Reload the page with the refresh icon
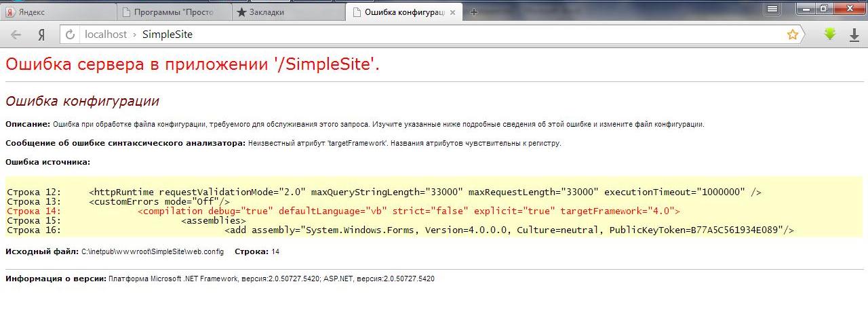This screenshot has width=868, height=328. (70, 35)
